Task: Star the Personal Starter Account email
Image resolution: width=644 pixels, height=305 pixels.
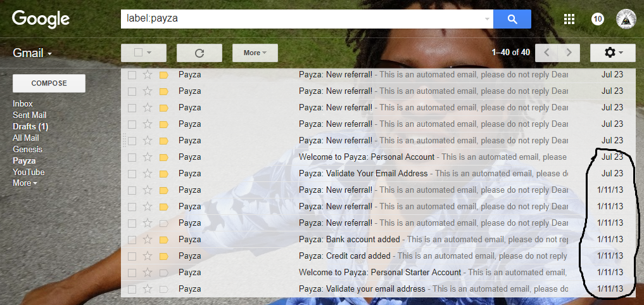Action: click(148, 272)
